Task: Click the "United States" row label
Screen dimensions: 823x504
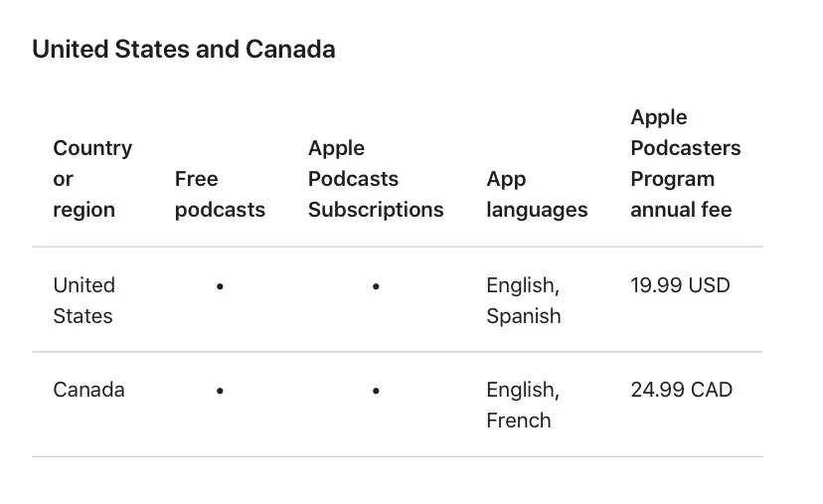Action: point(83,300)
